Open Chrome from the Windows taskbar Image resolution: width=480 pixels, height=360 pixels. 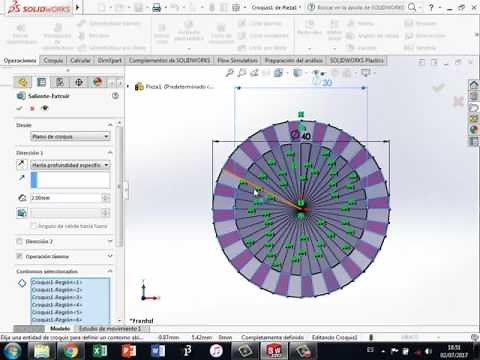(x=71, y=351)
